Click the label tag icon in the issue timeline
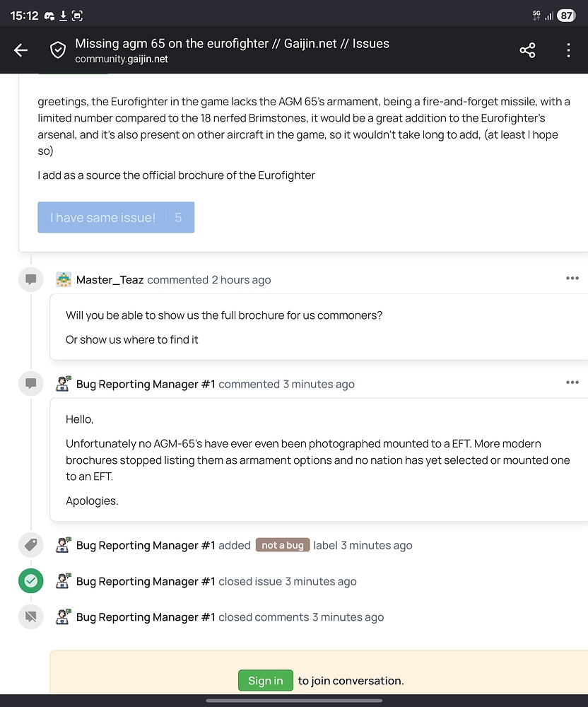Viewport: 588px width, 707px height. click(30, 544)
